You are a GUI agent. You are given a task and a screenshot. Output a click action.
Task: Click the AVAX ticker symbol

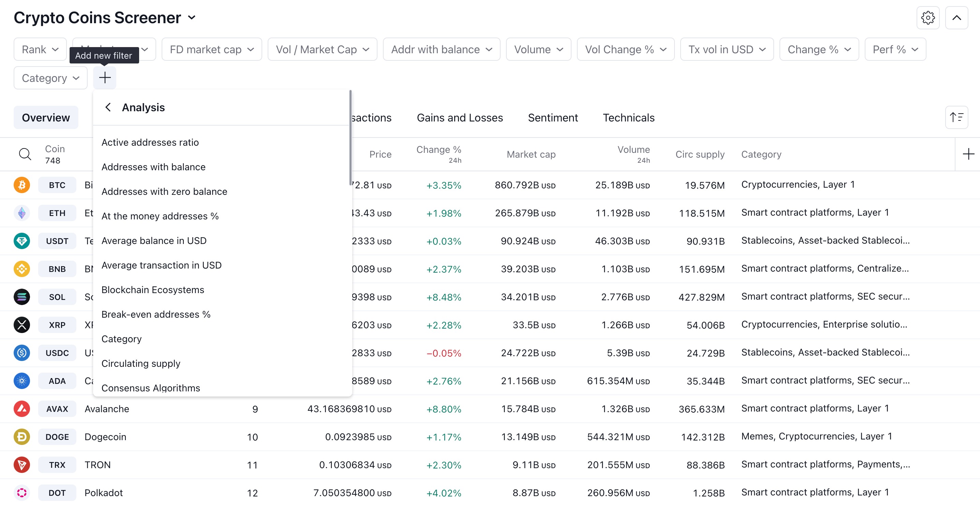(57, 409)
